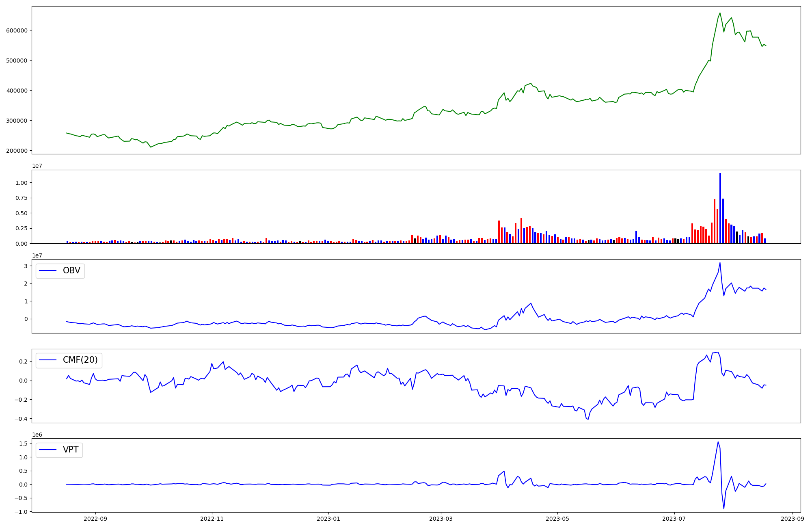Click the 1.00 tick on volume axis
This screenshot has height=528, width=812.
pos(21,183)
